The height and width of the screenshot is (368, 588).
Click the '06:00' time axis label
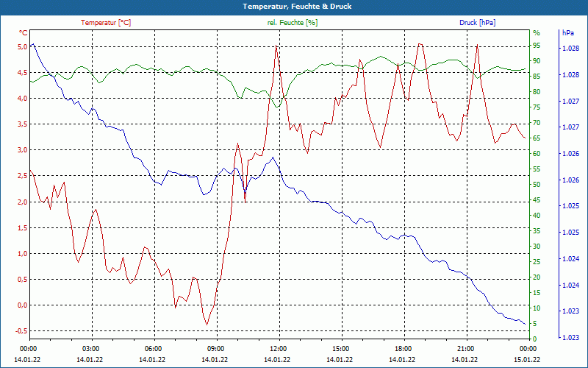pos(152,348)
